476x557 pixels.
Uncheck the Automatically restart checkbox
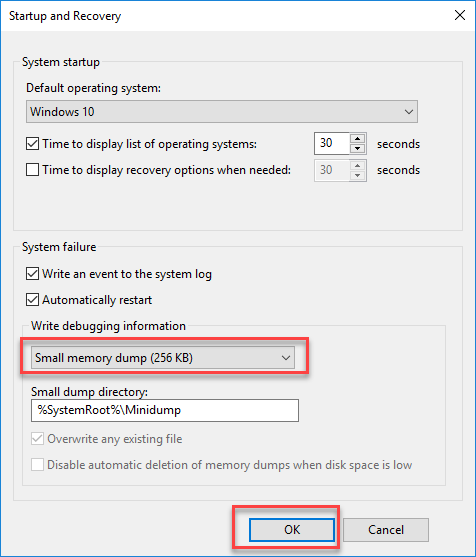(x=32, y=300)
